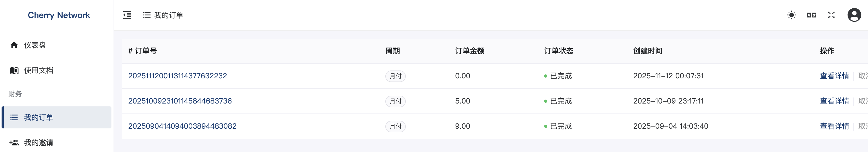
Task: Open the language translation switcher
Action: pos(811,15)
